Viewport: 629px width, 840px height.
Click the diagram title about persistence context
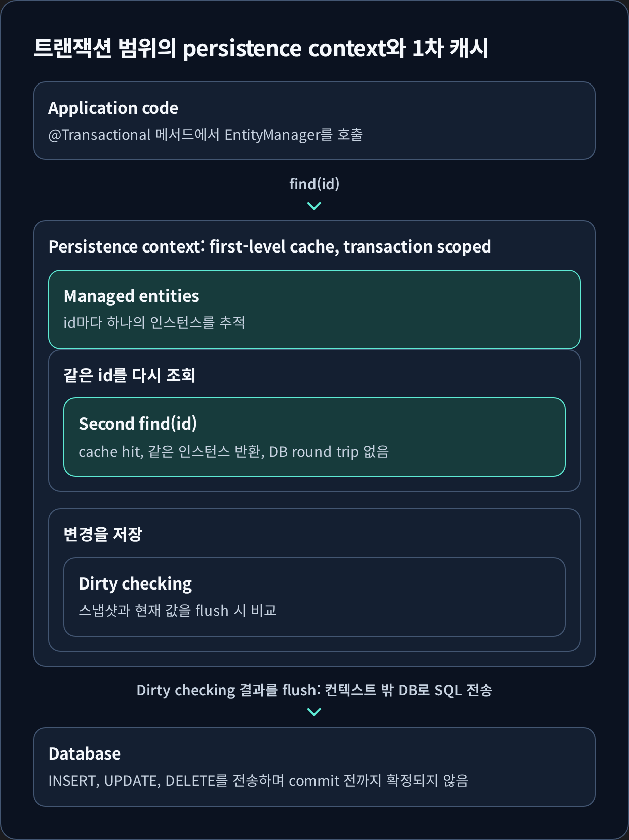click(261, 48)
